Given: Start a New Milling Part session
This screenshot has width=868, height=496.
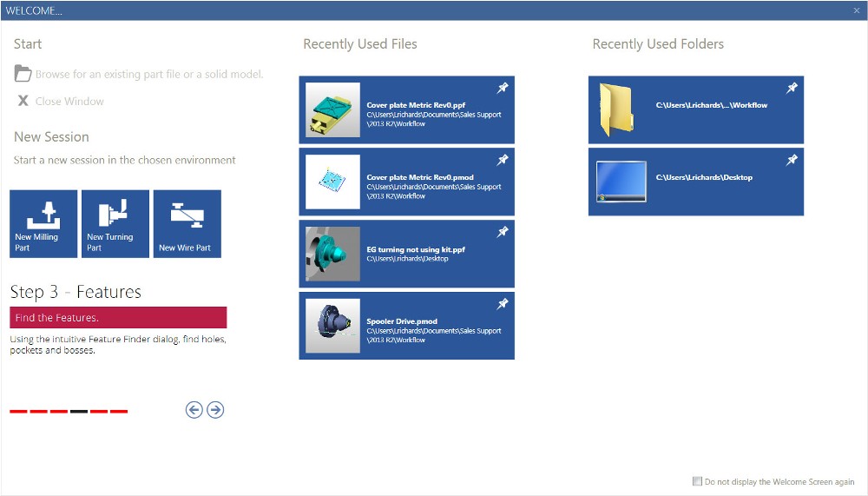Looking at the screenshot, I should click(43, 223).
